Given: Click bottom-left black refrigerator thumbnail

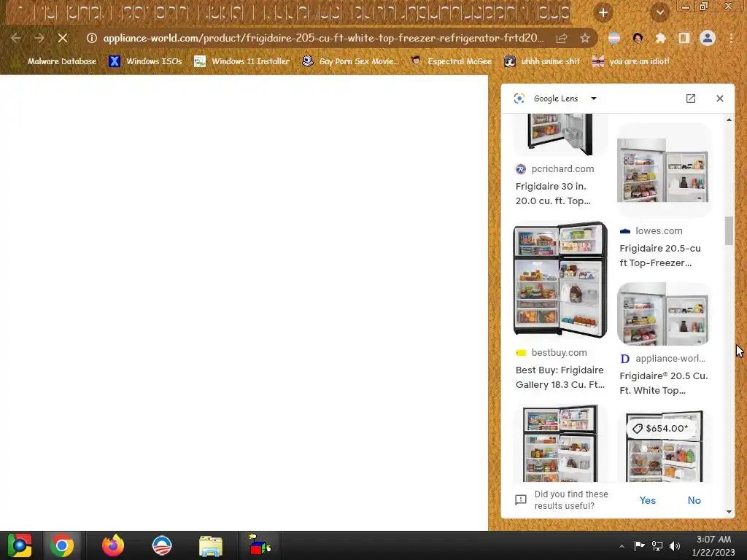Looking at the screenshot, I should pos(560,443).
